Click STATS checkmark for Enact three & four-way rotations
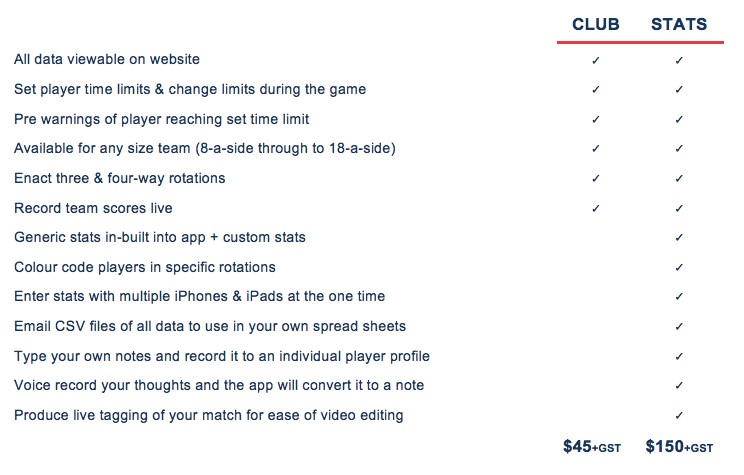The height and width of the screenshot is (475, 744). pyautogui.click(x=679, y=178)
